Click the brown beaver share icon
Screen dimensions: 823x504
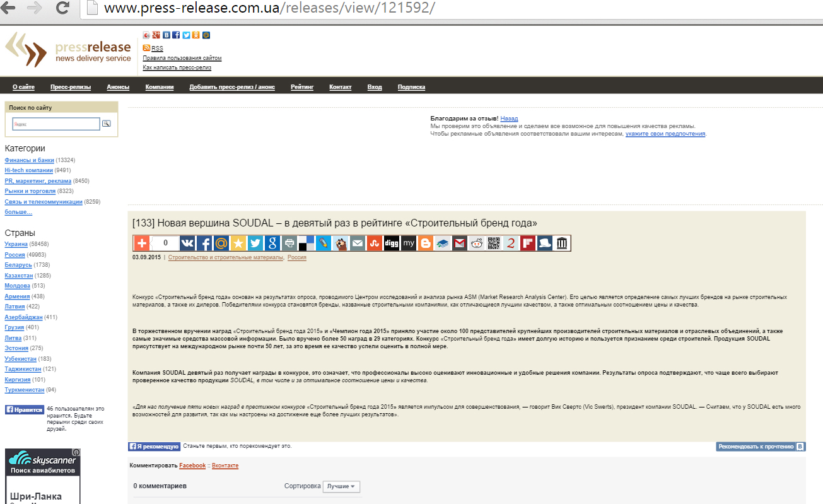tap(341, 243)
